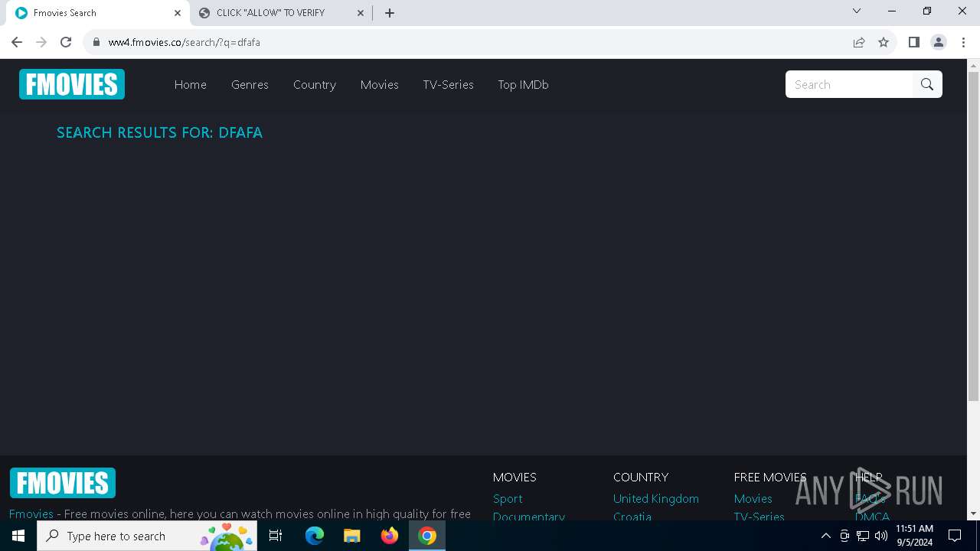The height and width of the screenshot is (551, 980).
Task: Click the forward navigation arrow
Action: (41, 42)
